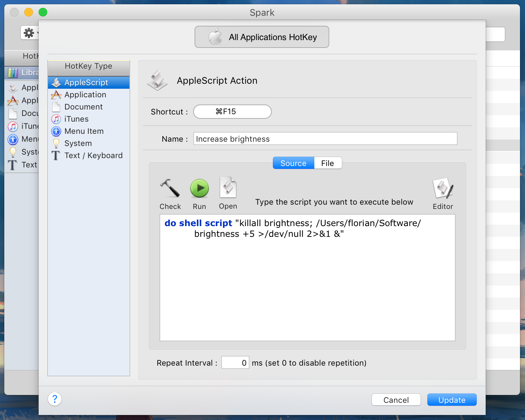This screenshot has width=525, height=420.
Task: Click inside the script source text area
Action: coord(308,278)
